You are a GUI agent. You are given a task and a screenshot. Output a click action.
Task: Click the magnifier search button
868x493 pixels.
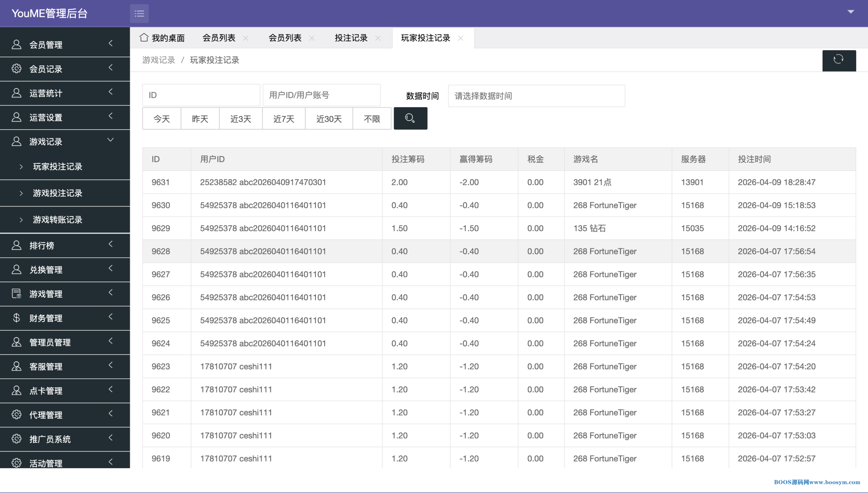pos(410,118)
